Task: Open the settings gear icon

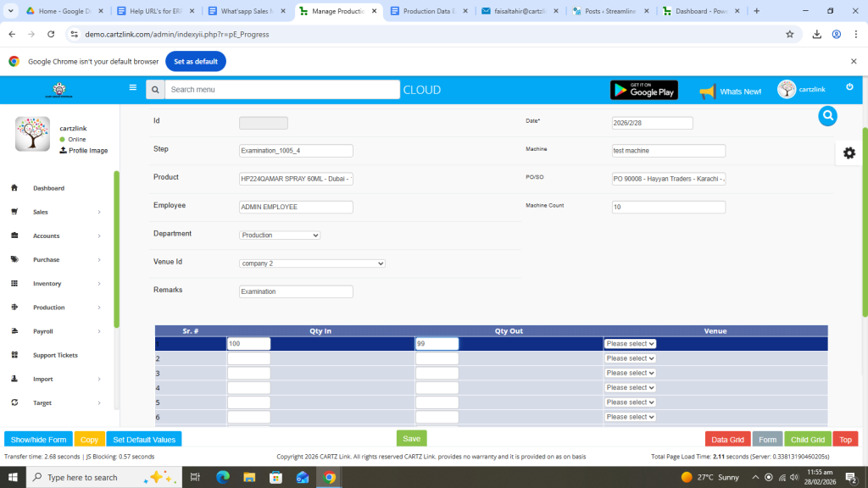Action: [849, 152]
